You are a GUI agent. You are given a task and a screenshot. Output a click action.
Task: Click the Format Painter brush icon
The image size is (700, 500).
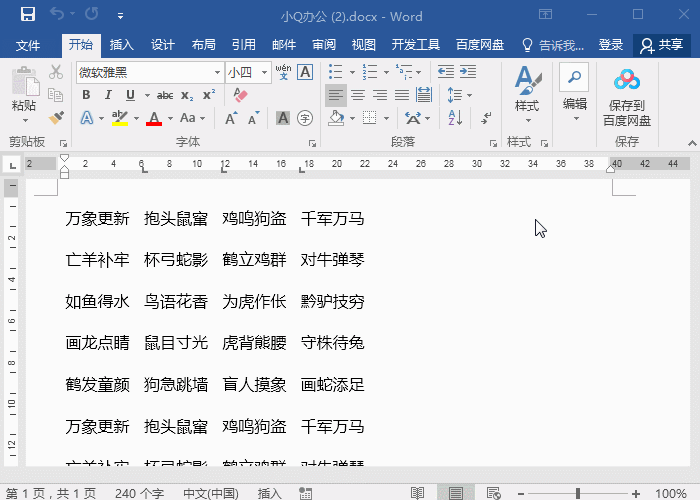pyautogui.click(x=56, y=118)
